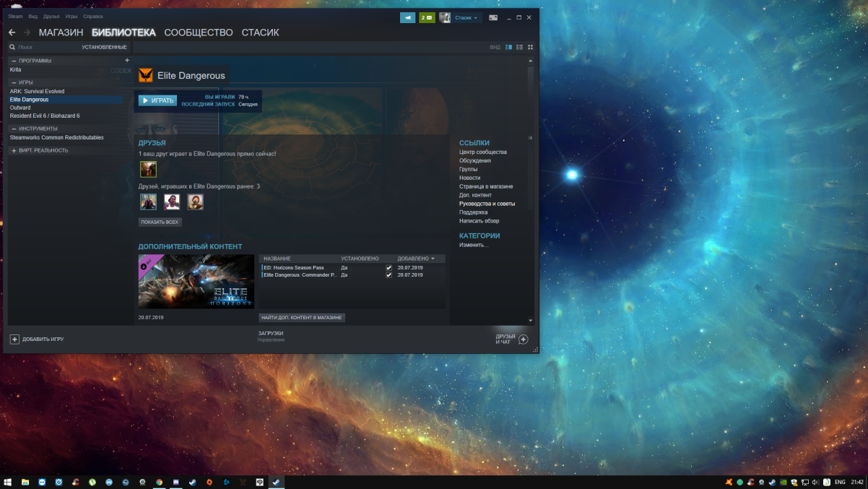Open the third previously-played friend avatar
Image resolution: width=868 pixels, height=489 pixels.
195,202
